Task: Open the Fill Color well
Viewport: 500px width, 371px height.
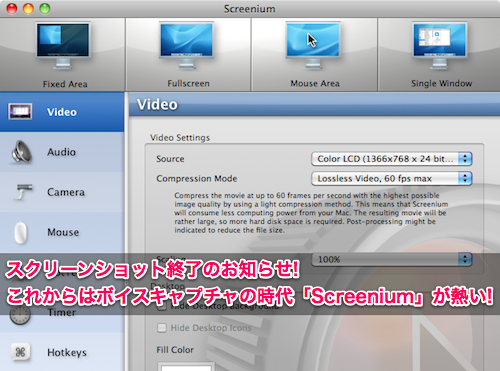Action: [186, 366]
